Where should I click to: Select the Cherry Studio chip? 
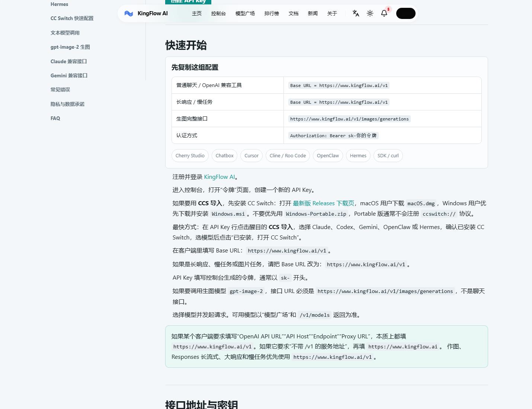(190, 156)
